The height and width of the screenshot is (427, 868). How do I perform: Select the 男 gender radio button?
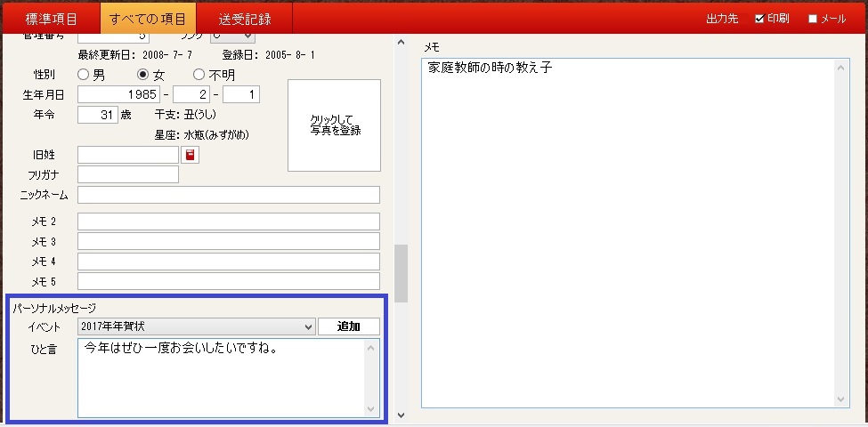click(x=84, y=75)
